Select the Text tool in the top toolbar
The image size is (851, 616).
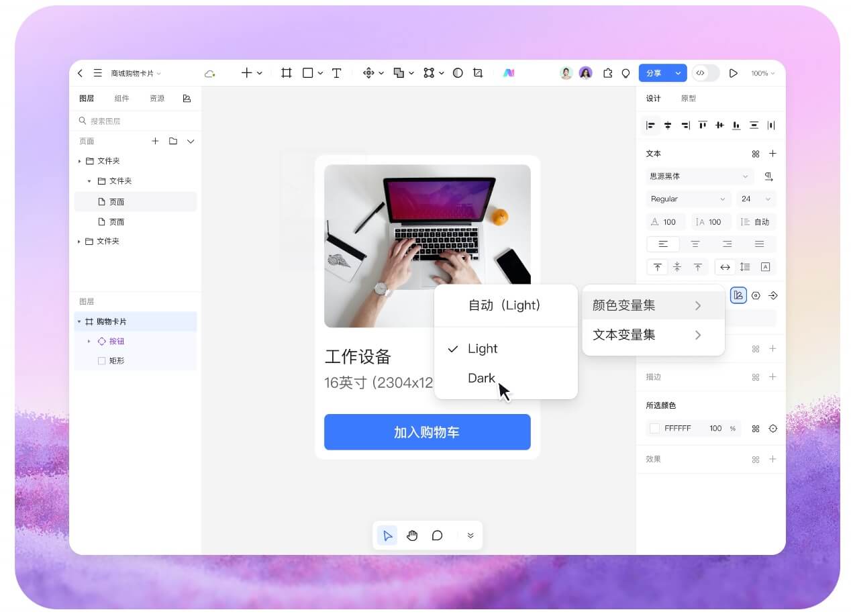point(336,72)
